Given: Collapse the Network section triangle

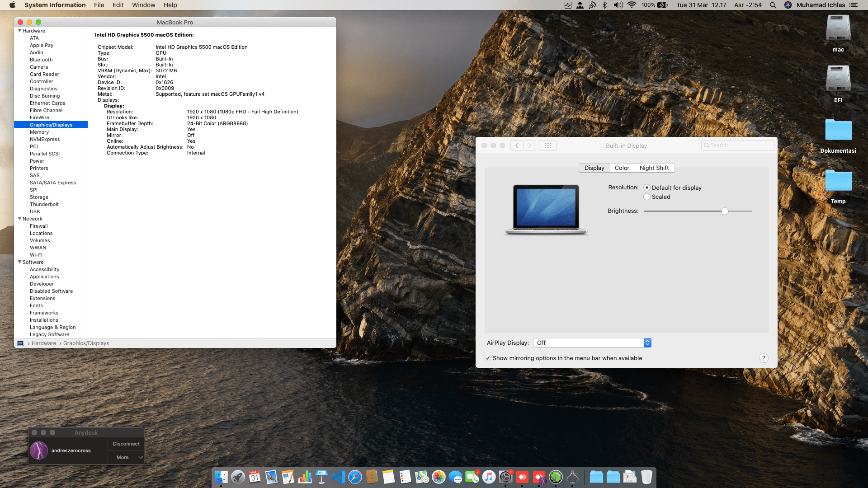Looking at the screenshot, I should tap(19, 219).
